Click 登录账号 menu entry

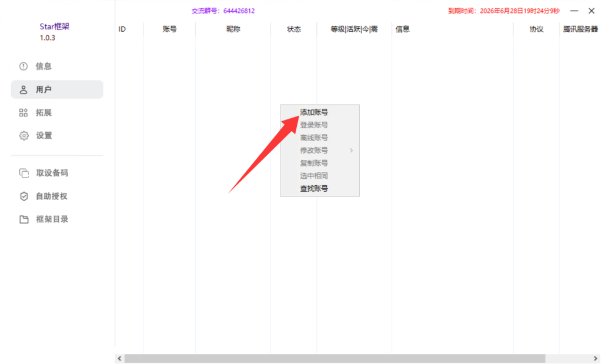tap(314, 125)
